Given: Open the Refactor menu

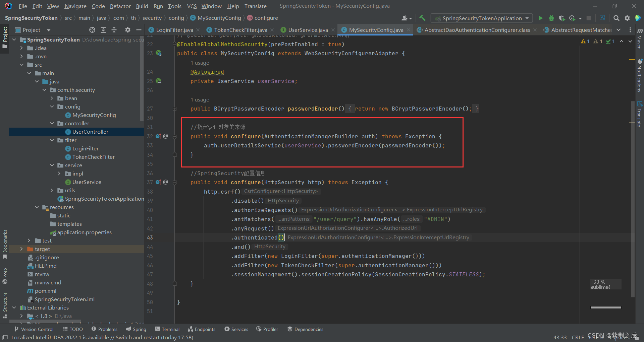Looking at the screenshot, I should pos(120,6).
